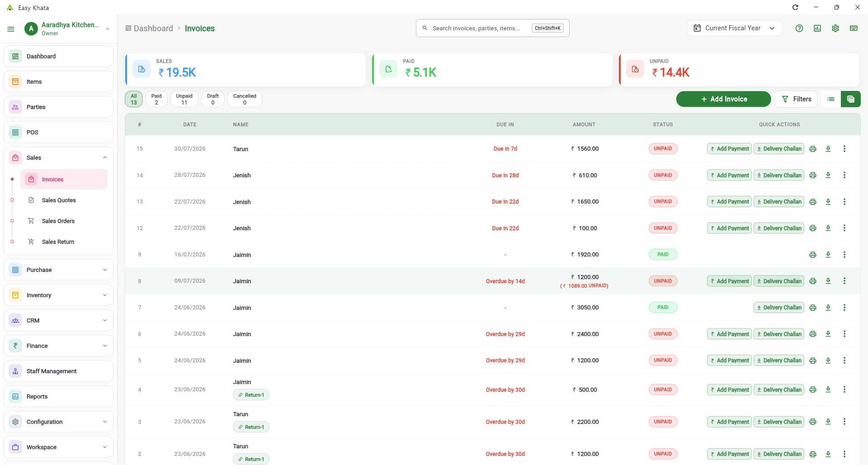Focus the search invoices input field
The image size is (868, 465).
point(492,28)
